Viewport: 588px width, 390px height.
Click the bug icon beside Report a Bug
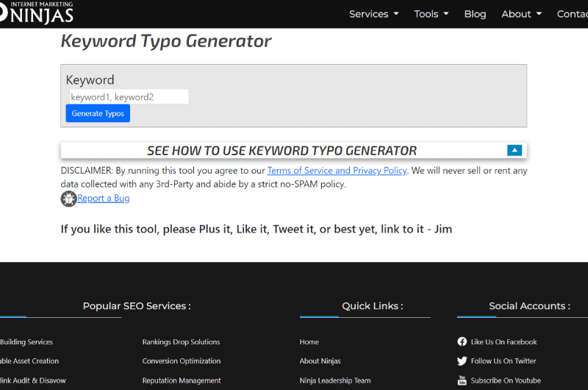pyautogui.click(x=68, y=199)
